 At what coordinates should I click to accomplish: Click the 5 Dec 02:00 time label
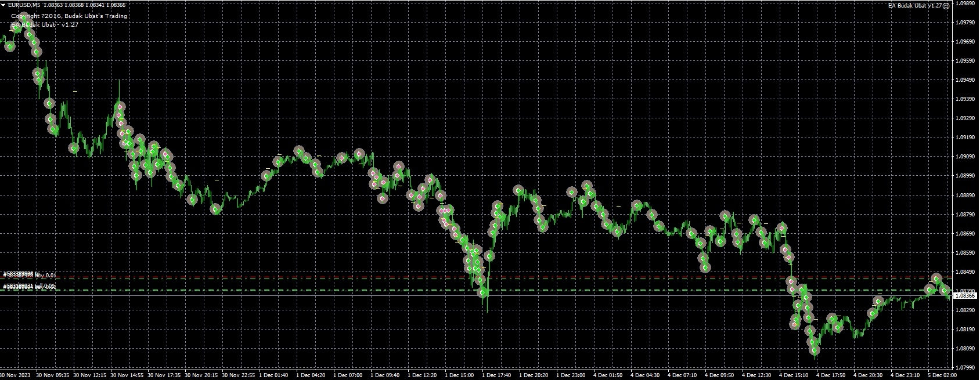941,375
